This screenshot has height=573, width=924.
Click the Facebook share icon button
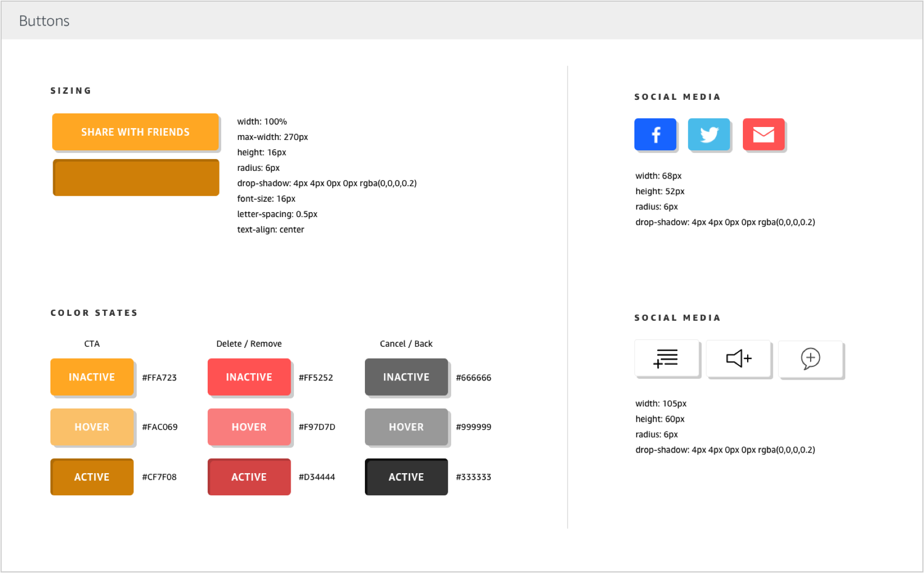tap(655, 134)
